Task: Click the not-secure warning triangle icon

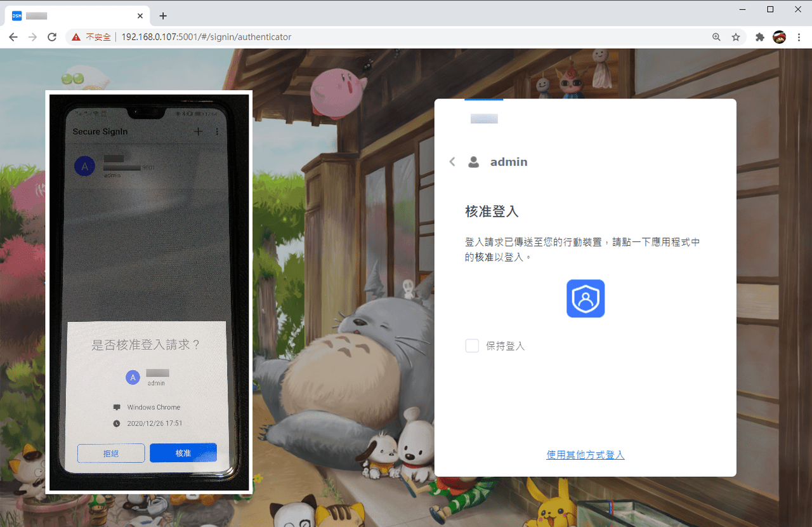Action: (76, 37)
